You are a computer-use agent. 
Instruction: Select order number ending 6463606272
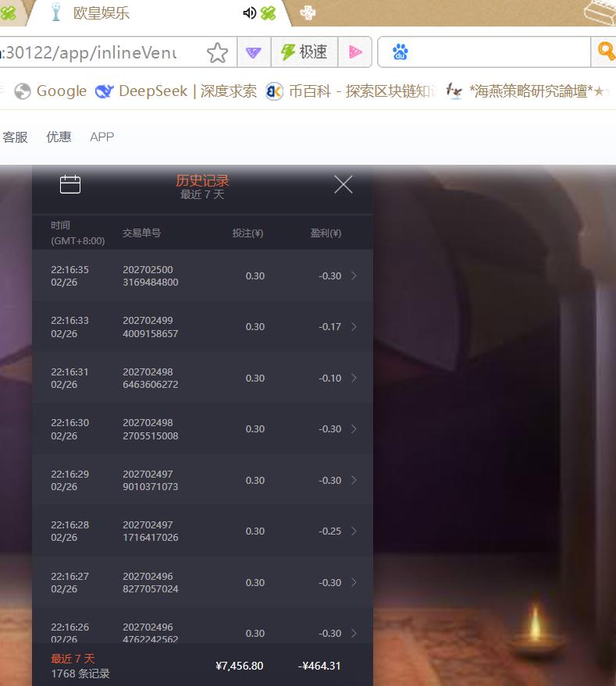[x=150, y=378]
